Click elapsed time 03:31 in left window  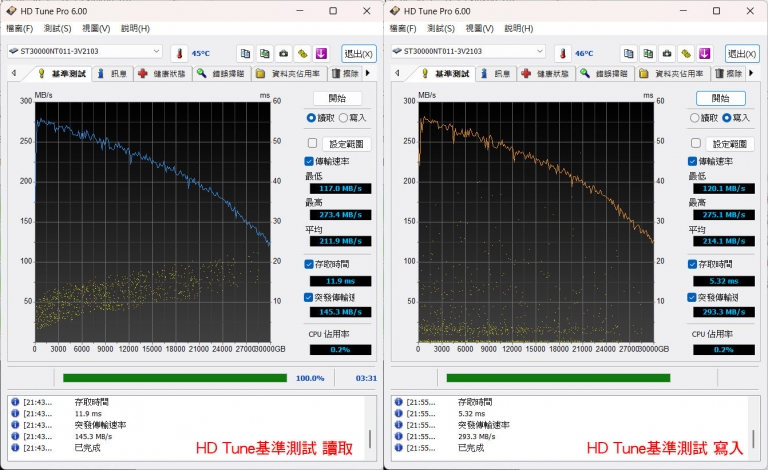[366, 378]
